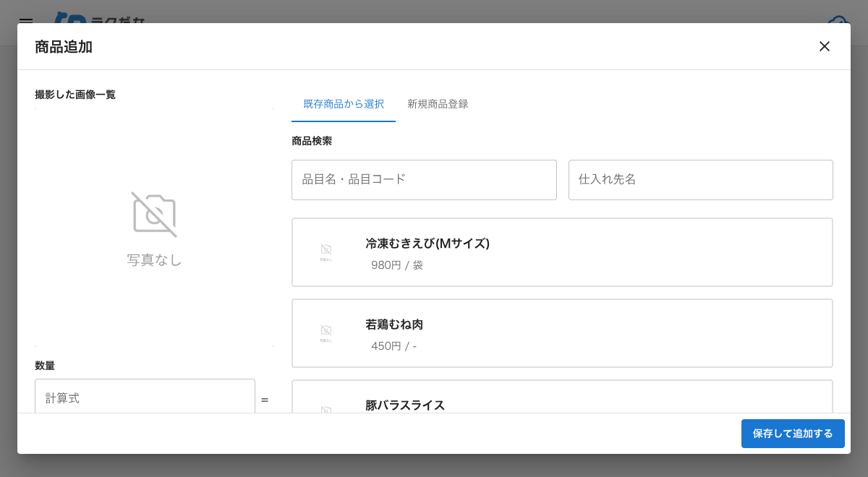Viewport: 868px width, 477px height.
Task: Focus the 品目名・品目コード search field
Action: coord(424,180)
